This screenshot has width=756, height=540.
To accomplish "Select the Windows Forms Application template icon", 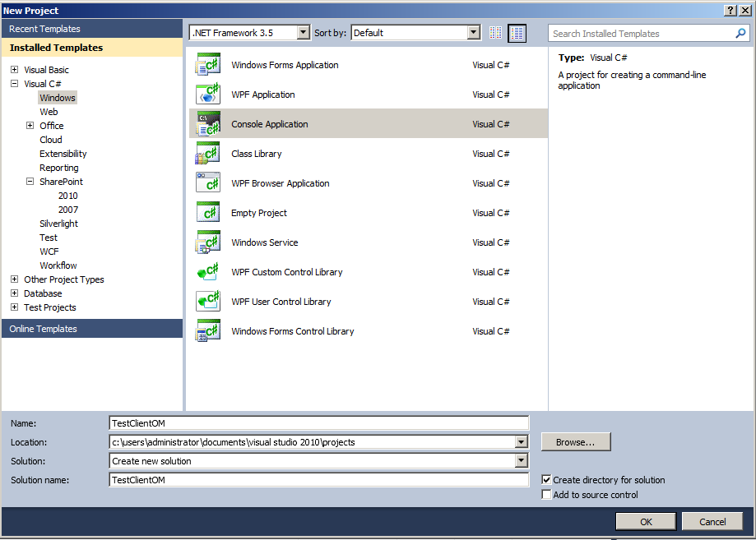I will pyautogui.click(x=207, y=64).
